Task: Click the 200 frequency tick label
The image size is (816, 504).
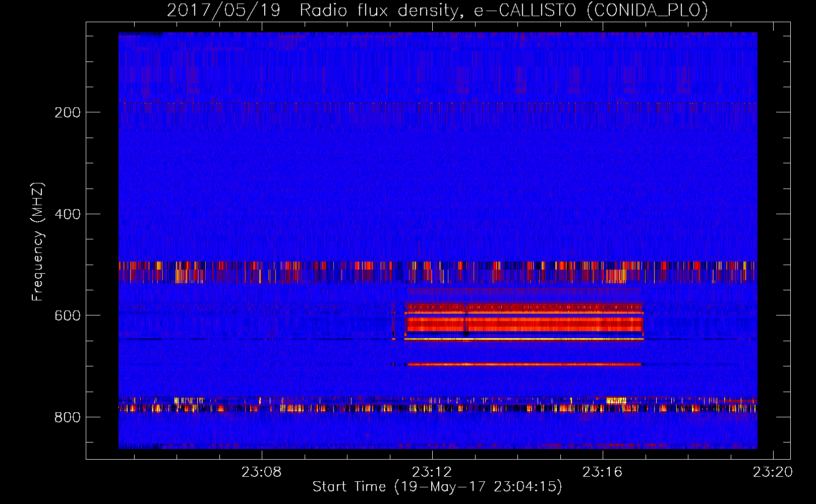Action: click(68, 112)
